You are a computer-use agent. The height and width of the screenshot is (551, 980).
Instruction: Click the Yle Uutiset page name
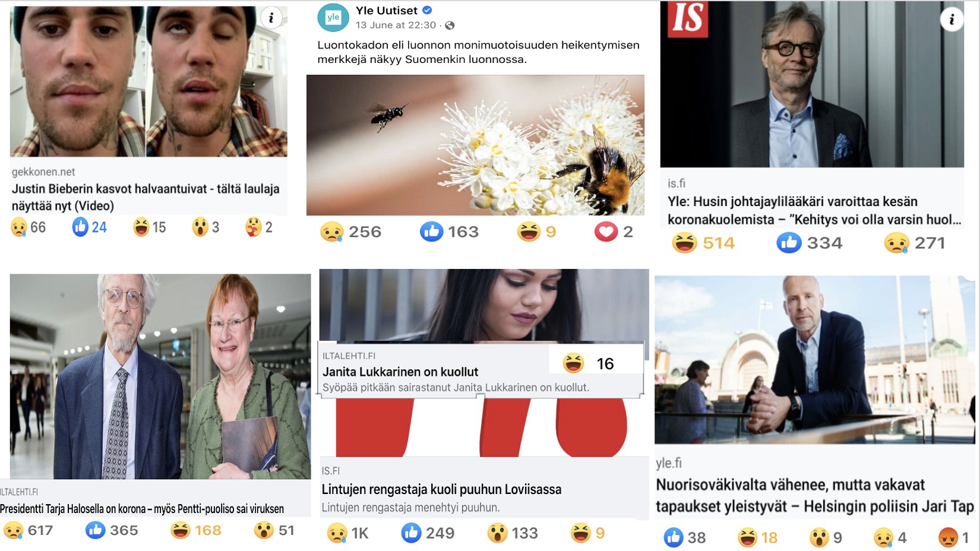click(387, 10)
